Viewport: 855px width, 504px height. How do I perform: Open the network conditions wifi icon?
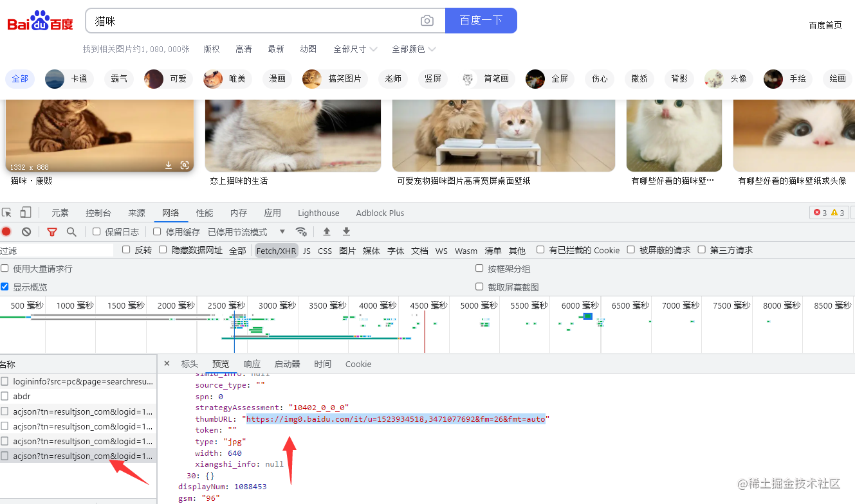(x=301, y=231)
